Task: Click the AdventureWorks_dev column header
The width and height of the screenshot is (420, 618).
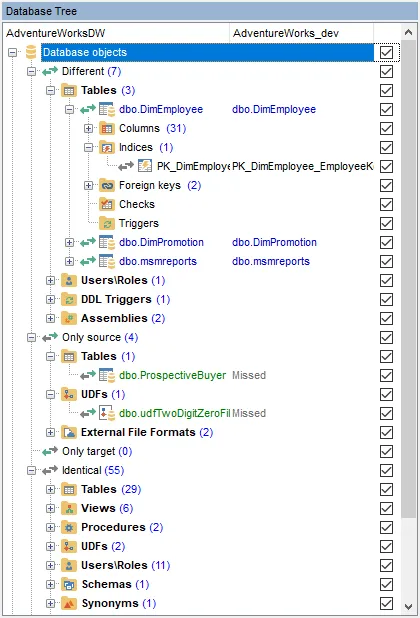Action: (x=301, y=33)
